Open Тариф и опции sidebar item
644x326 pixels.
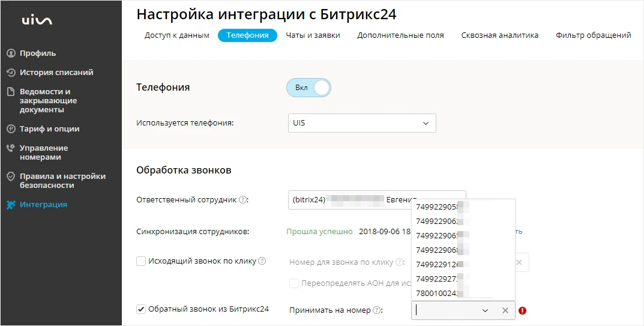(50, 129)
